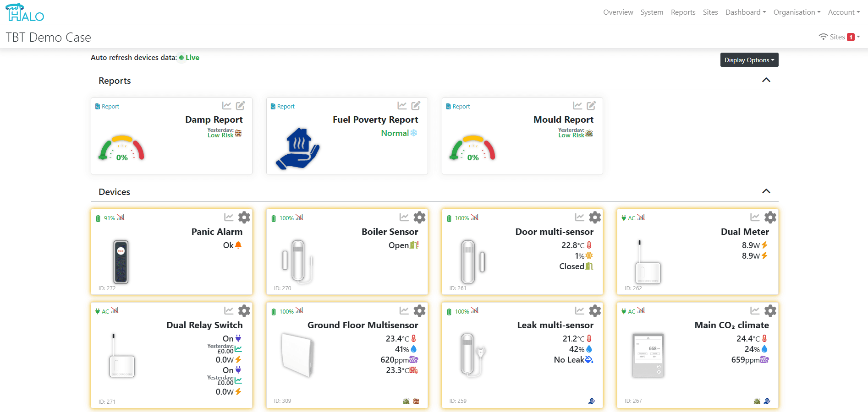Open the chart graph icon on Damp Report

[227, 105]
